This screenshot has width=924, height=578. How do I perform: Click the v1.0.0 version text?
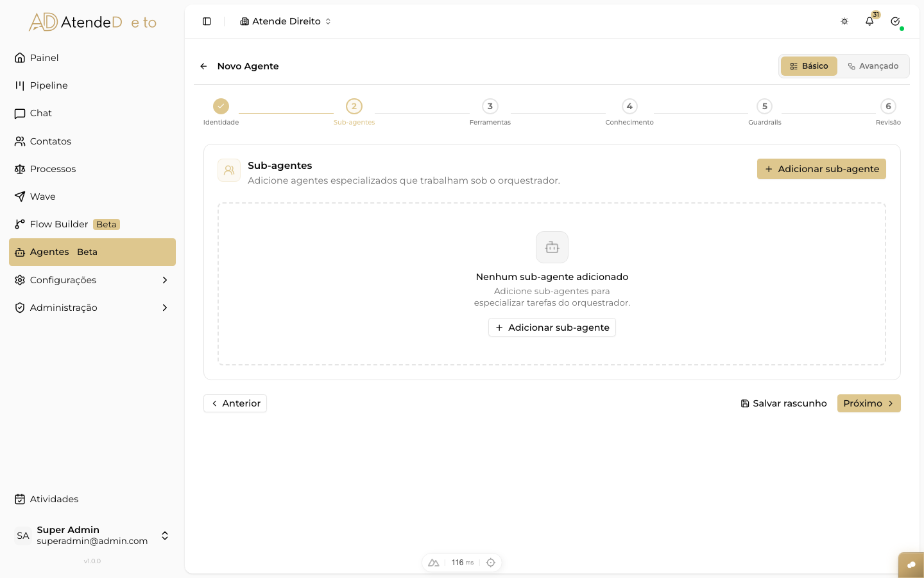(x=92, y=561)
